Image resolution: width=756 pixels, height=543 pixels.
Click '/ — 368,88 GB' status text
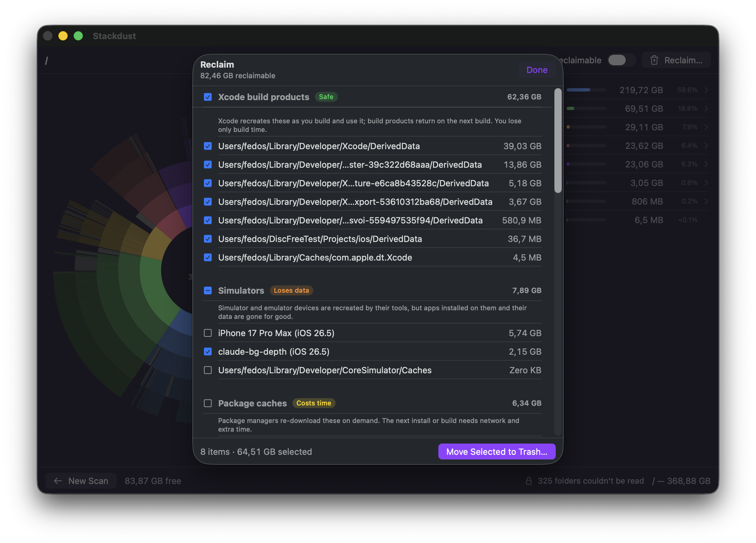coord(681,481)
